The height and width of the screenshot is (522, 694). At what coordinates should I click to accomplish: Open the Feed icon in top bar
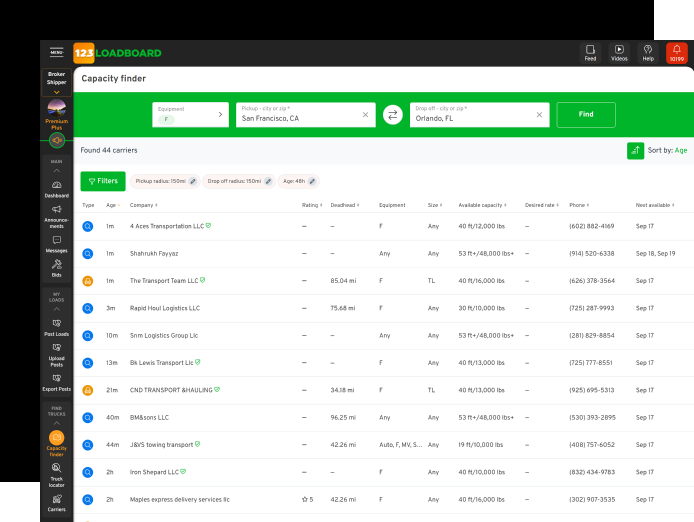(590, 53)
